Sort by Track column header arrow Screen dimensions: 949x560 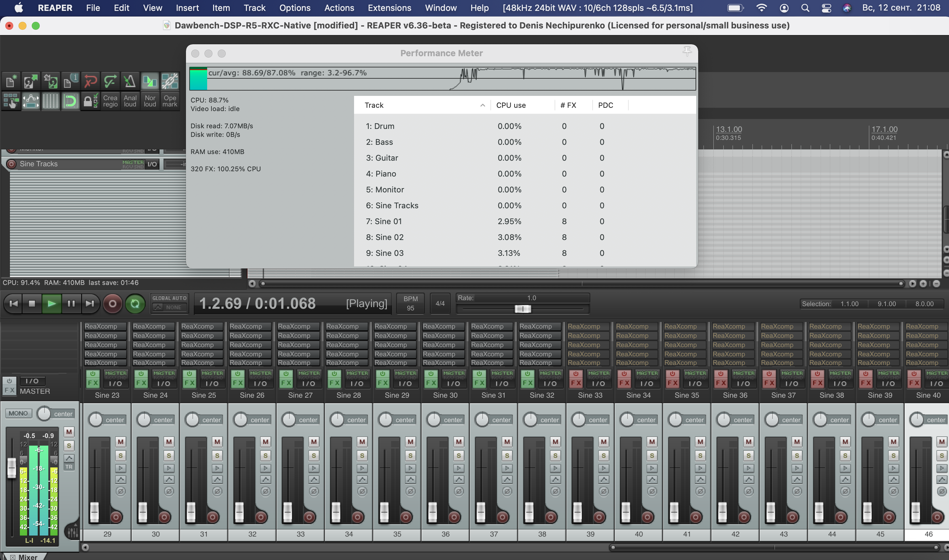pos(482,105)
